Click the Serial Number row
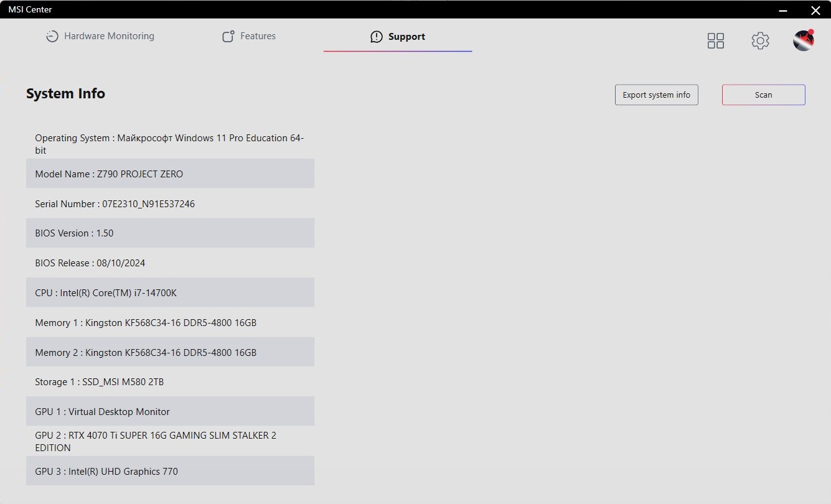 pyautogui.click(x=170, y=203)
